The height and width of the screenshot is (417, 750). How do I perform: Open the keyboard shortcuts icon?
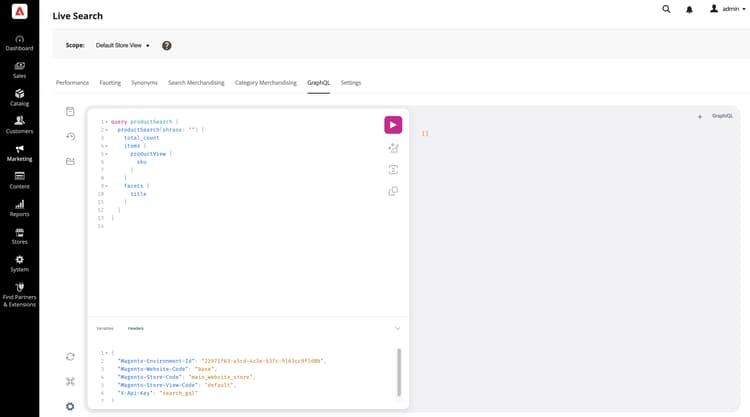point(70,381)
